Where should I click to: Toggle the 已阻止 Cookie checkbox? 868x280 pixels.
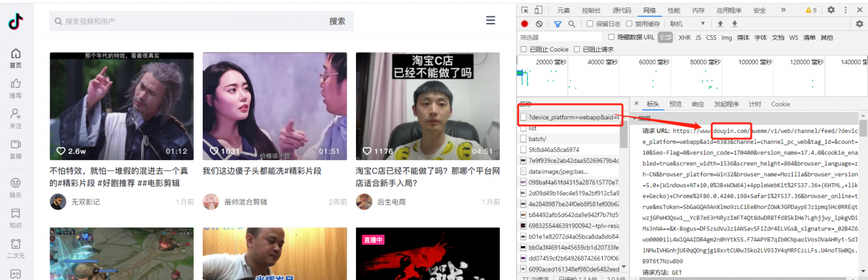tap(524, 49)
